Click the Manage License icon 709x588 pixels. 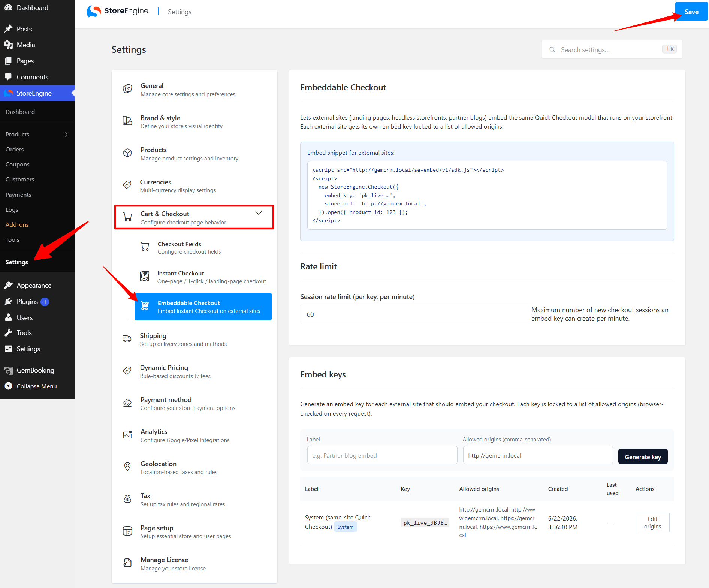127,563
